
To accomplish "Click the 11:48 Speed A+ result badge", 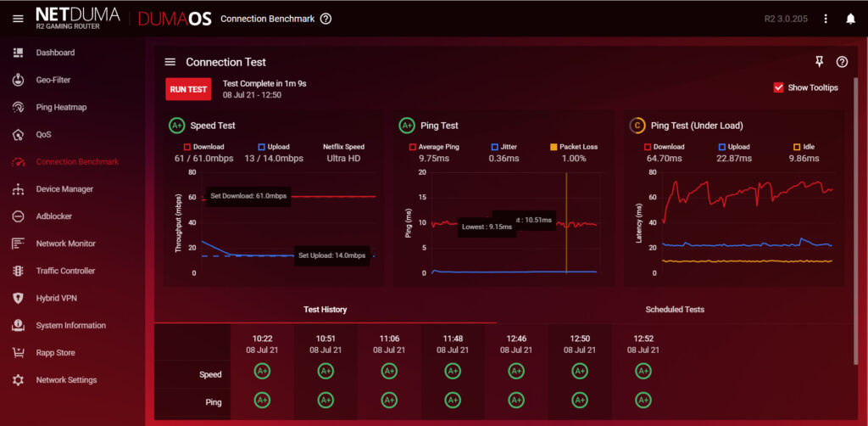I will click(453, 371).
